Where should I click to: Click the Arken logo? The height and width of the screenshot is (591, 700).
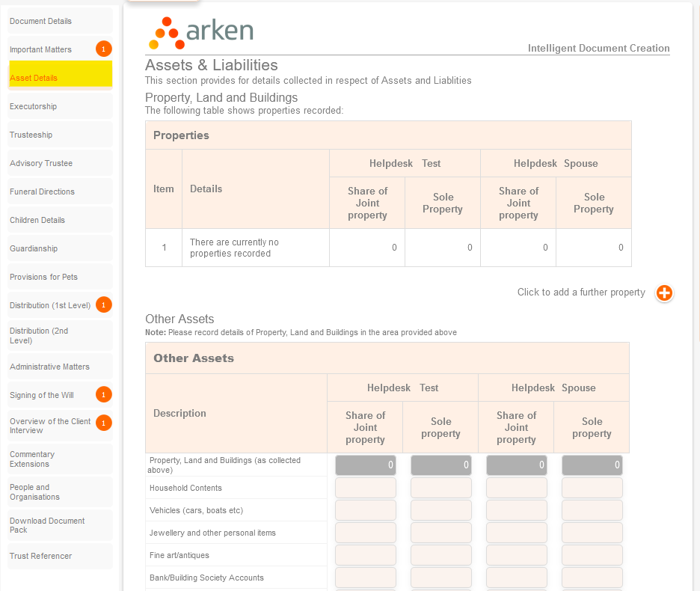(202, 32)
